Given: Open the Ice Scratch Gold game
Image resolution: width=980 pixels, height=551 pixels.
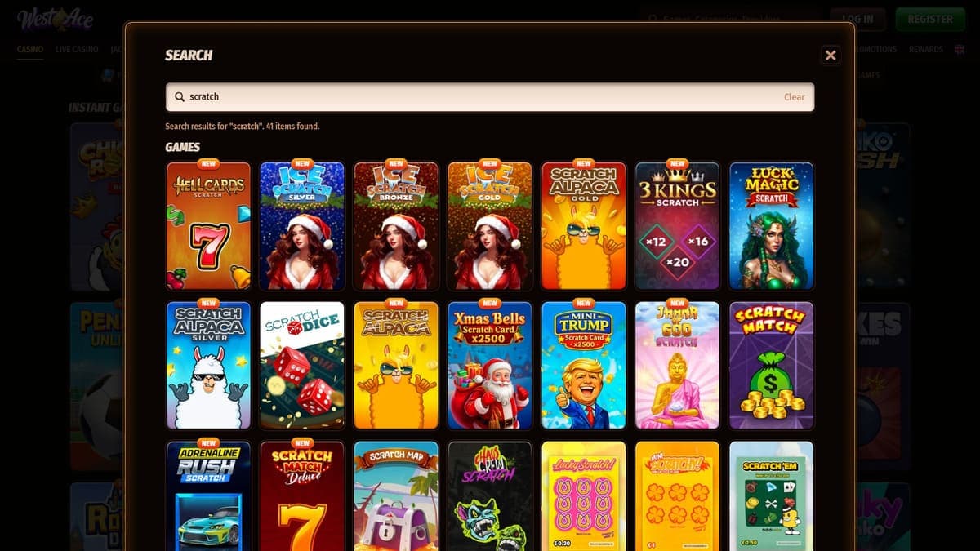Looking at the screenshot, I should (490, 226).
